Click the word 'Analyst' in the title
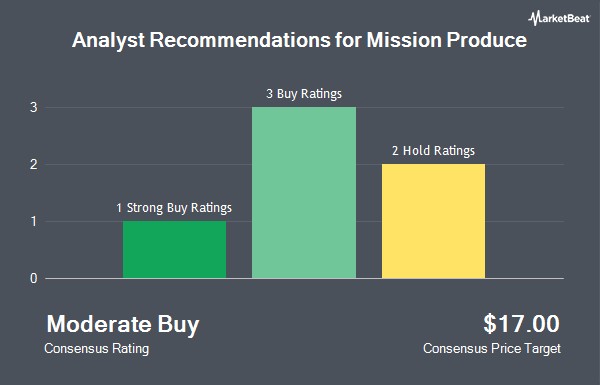This screenshot has width=600, height=385. (108, 41)
